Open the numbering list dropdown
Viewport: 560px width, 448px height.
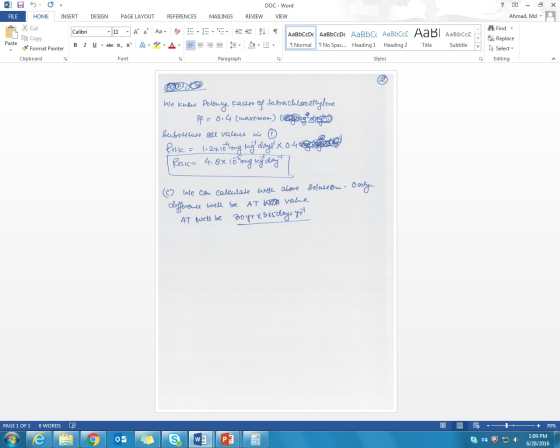(213, 32)
